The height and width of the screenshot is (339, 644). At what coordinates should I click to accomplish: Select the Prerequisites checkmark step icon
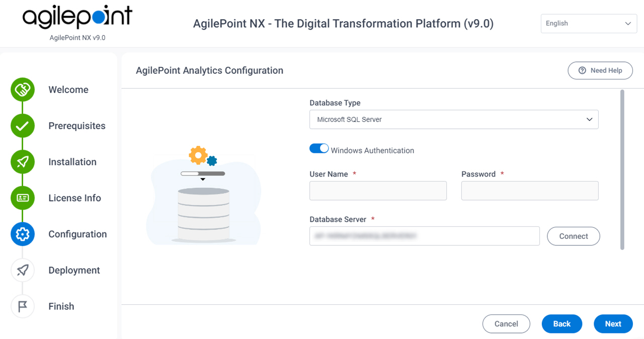pyautogui.click(x=23, y=126)
